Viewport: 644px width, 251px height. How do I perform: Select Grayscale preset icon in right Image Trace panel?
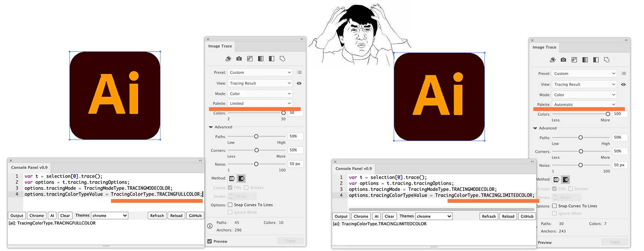click(x=585, y=60)
